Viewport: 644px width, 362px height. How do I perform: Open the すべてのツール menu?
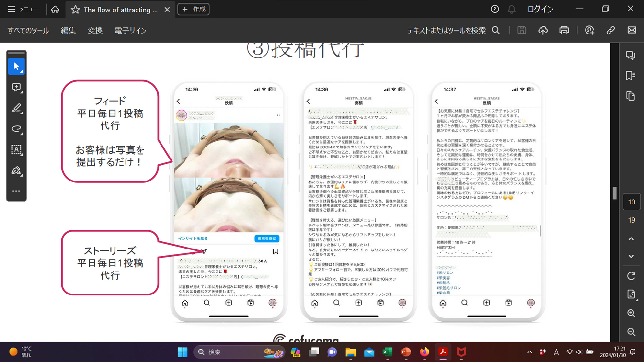click(28, 30)
